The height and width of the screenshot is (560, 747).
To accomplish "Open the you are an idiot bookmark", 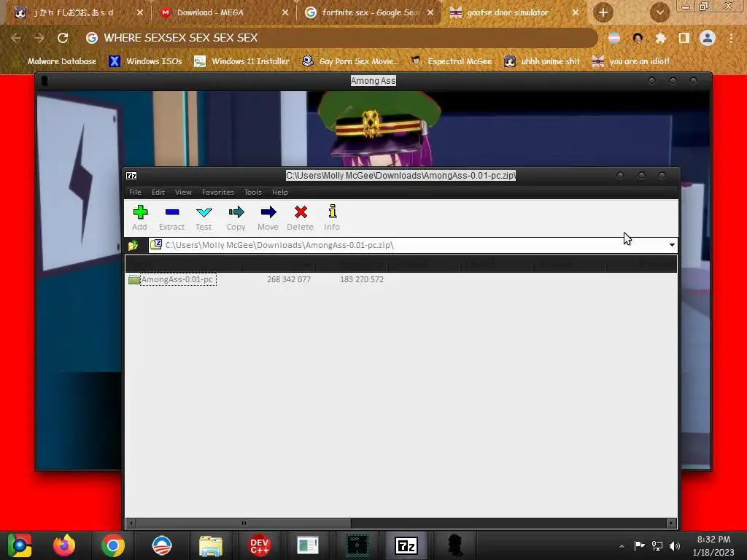I will pyautogui.click(x=631, y=61).
